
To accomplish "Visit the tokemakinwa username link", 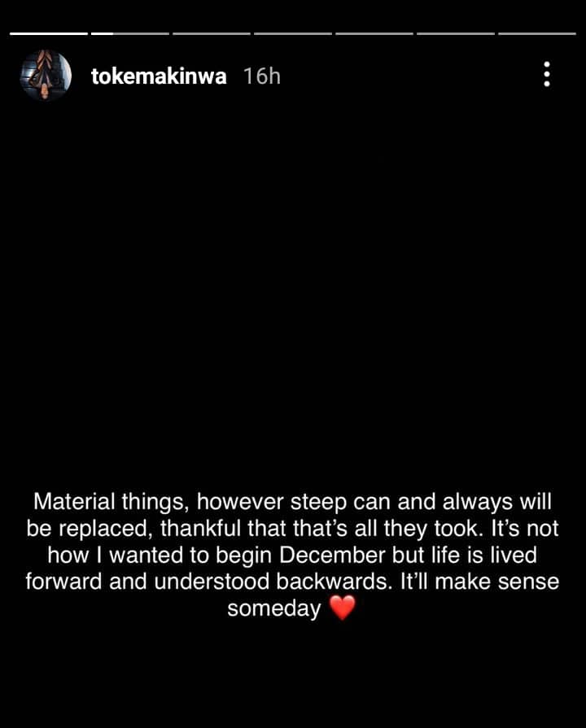I will click(x=159, y=76).
